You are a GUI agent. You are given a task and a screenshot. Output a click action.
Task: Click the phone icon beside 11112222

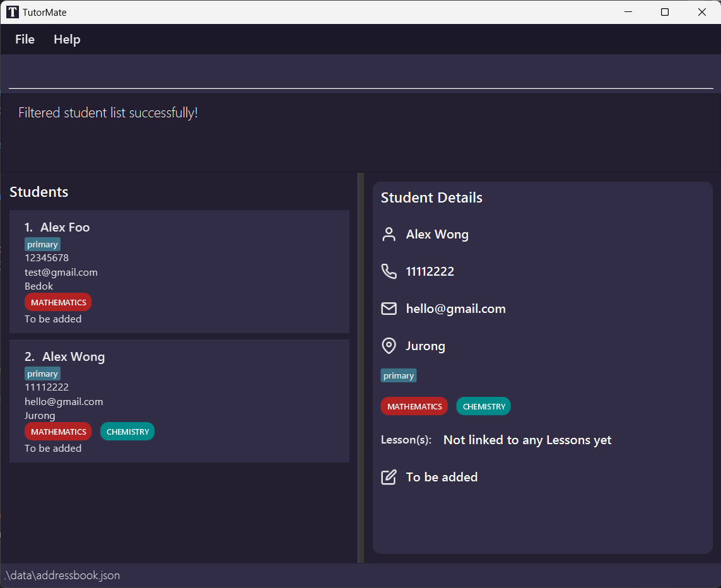[389, 272]
